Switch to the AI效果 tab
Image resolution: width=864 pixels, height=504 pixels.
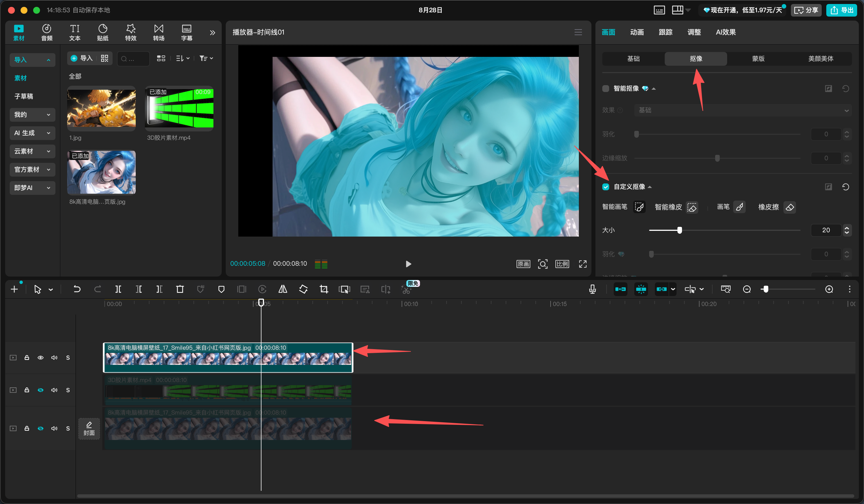coord(726,32)
